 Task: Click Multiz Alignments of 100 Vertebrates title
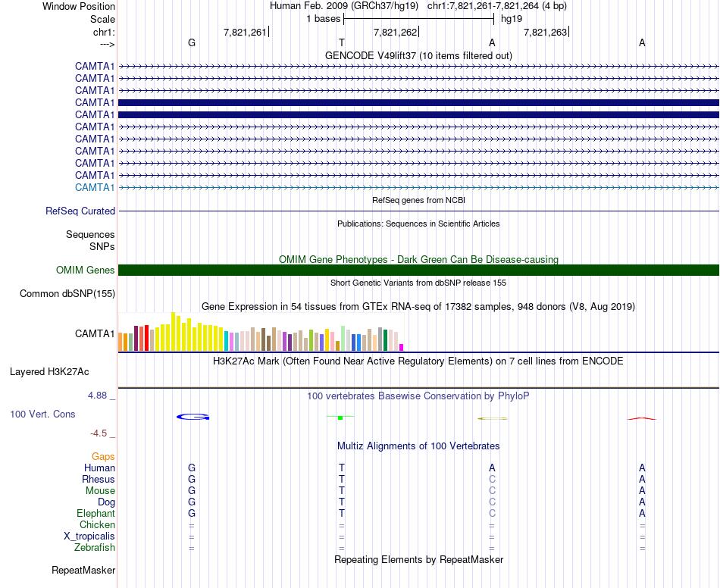coord(418,446)
